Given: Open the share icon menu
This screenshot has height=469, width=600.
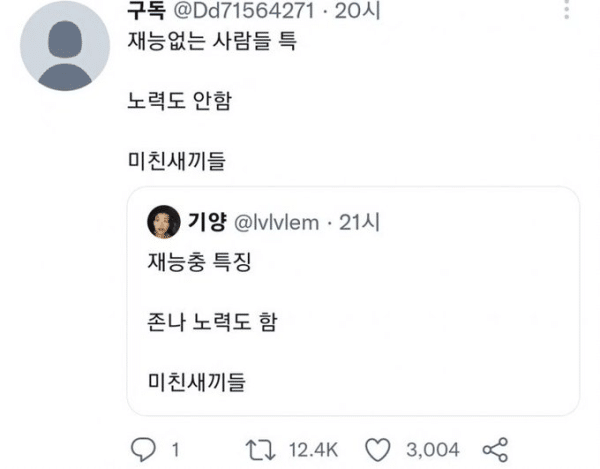Looking at the screenshot, I should coord(495,447).
